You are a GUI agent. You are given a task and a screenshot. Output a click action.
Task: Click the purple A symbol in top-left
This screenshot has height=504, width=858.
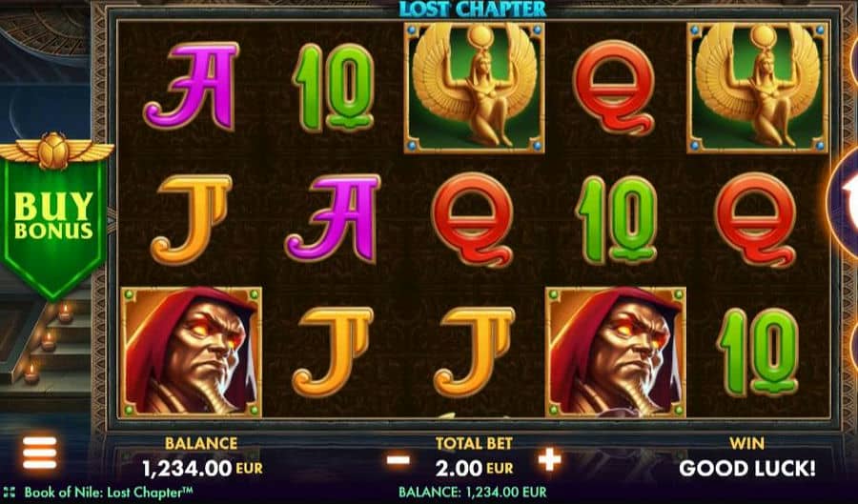click(x=191, y=86)
